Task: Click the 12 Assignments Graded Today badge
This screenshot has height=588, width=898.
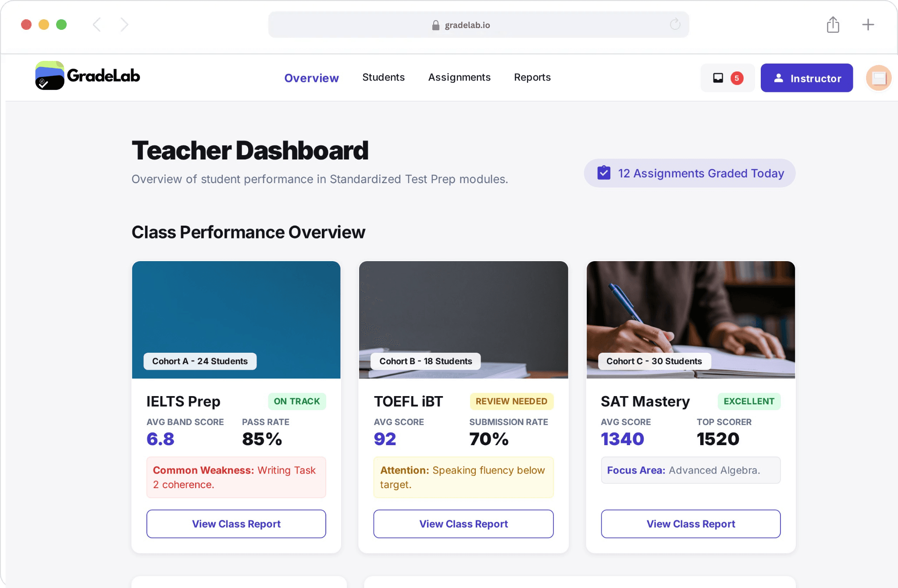Action: tap(690, 173)
